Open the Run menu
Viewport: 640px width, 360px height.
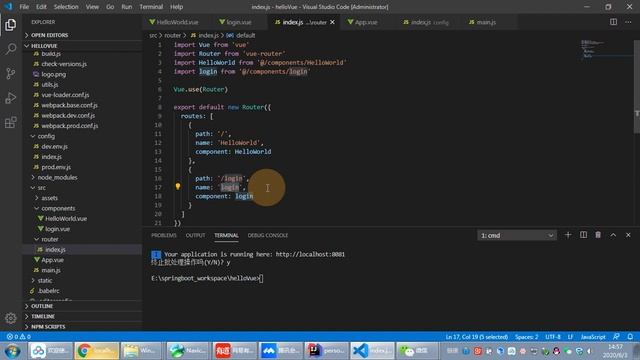(127, 7)
